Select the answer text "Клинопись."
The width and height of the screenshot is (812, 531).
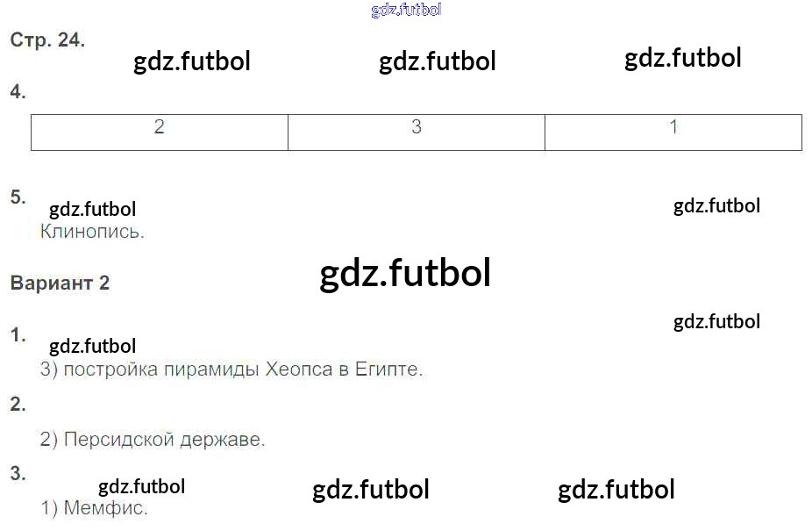click(92, 233)
